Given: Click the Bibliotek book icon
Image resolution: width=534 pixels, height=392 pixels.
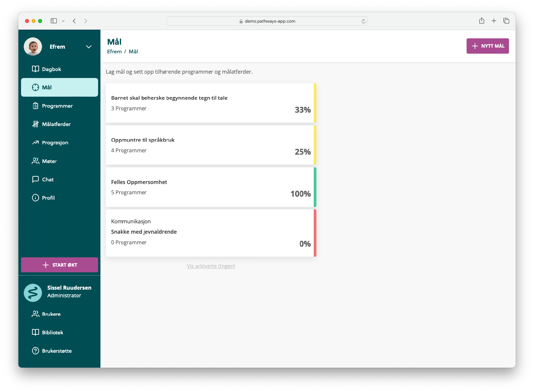Looking at the screenshot, I should (35, 332).
